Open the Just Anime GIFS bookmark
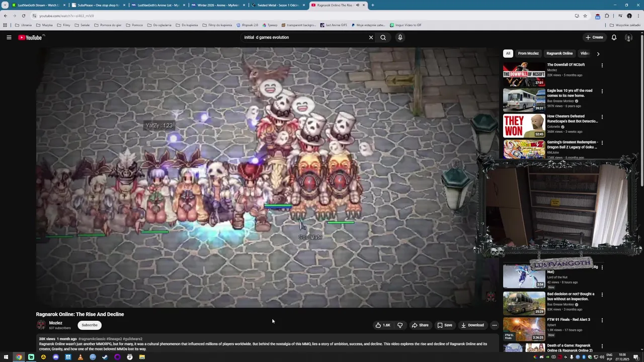The height and width of the screenshot is (362, 644). [333, 25]
